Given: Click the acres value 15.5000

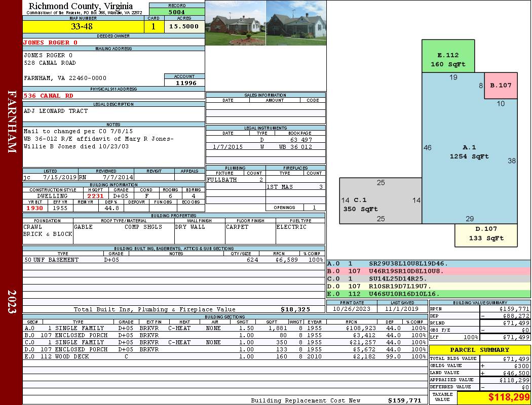Looking at the screenshot, I should pos(184,27).
